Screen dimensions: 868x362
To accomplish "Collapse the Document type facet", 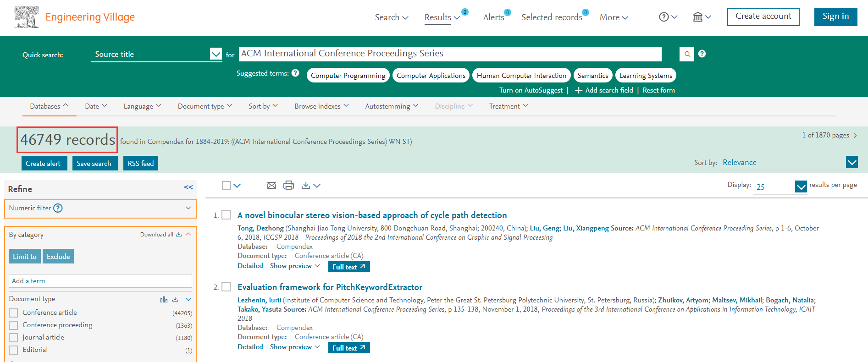I will (188, 299).
